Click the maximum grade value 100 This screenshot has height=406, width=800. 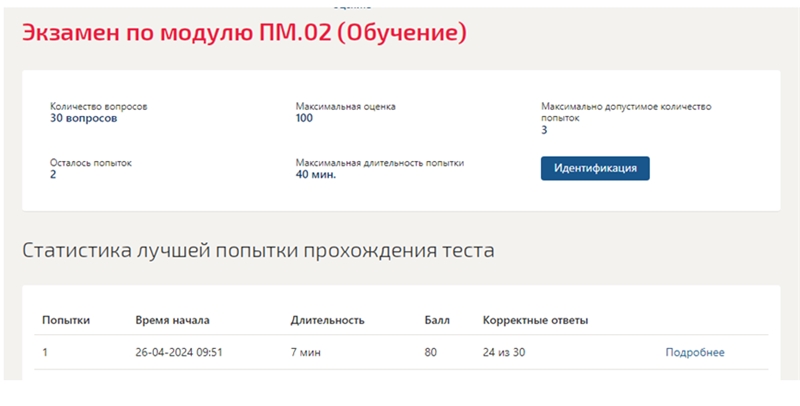pyautogui.click(x=304, y=118)
